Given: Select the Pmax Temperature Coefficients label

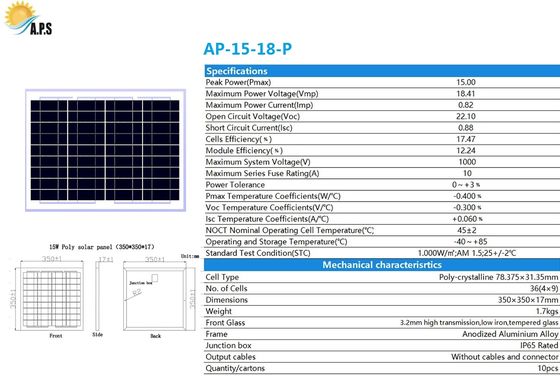Looking at the screenshot, I should click(x=273, y=196).
